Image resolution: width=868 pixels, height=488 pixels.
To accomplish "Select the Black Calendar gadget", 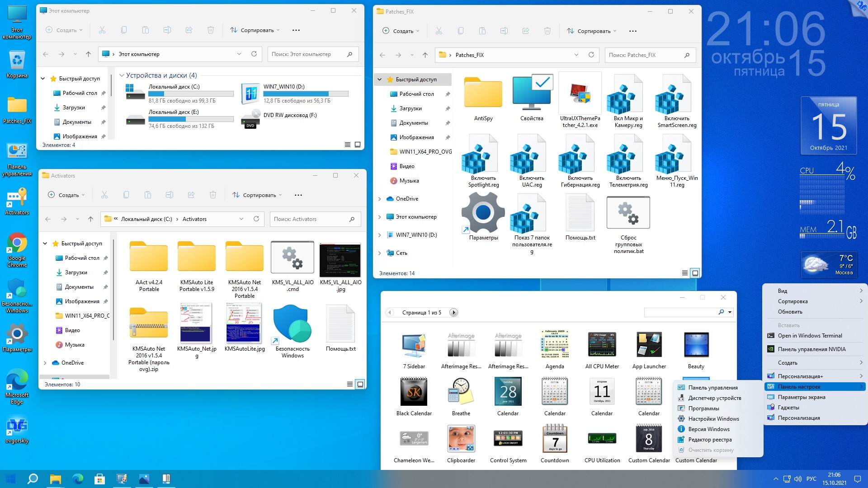I will point(414,392).
